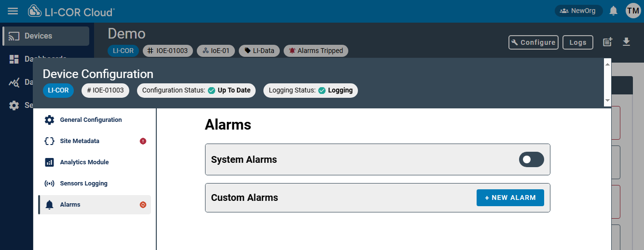
Task: Open the General Configuration section
Action: point(95,120)
